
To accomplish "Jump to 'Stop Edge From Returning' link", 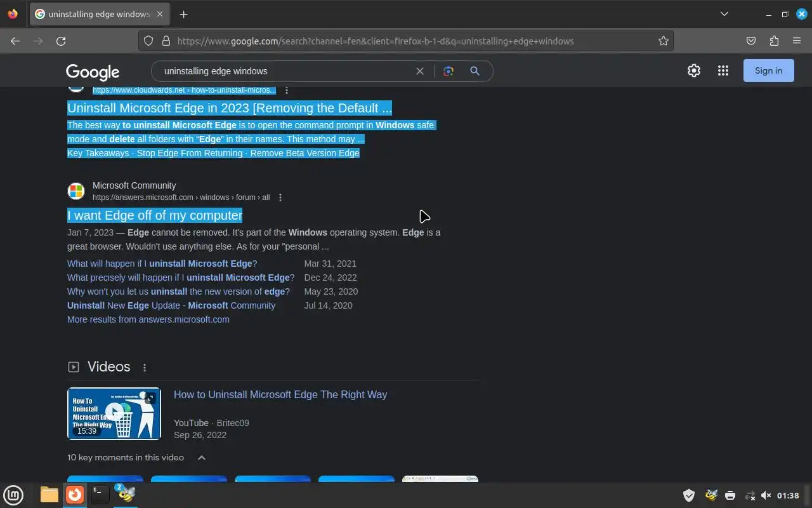I will [x=190, y=153].
